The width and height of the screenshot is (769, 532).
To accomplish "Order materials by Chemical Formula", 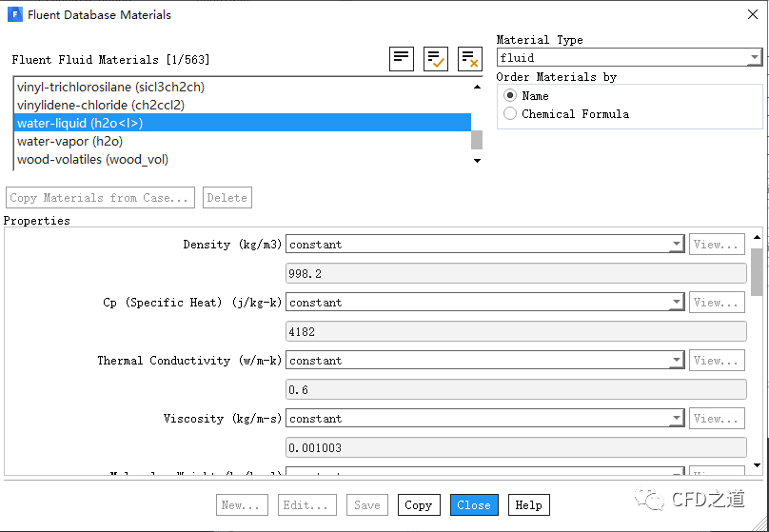I will [511, 114].
